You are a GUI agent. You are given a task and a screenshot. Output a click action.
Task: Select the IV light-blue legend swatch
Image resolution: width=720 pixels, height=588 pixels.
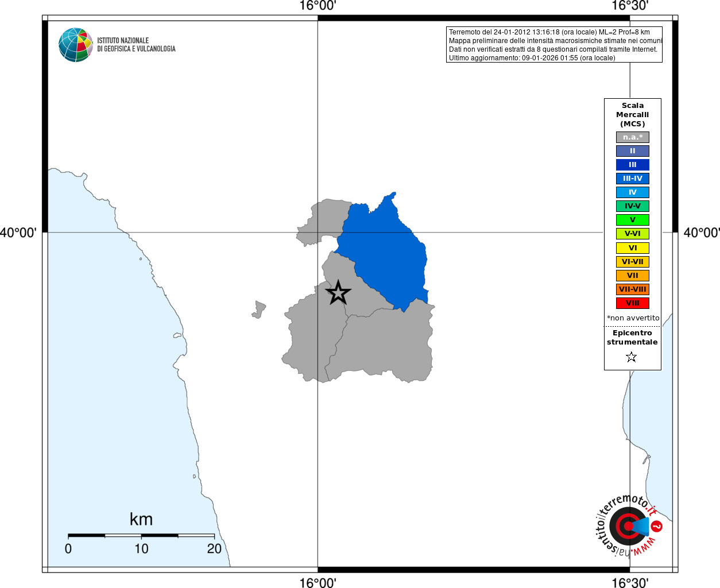point(633,192)
